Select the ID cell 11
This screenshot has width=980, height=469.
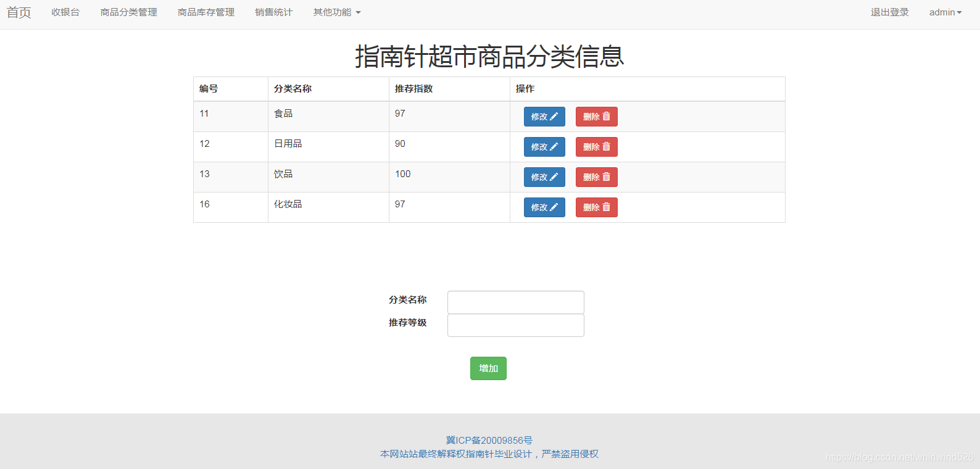(231, 117)
